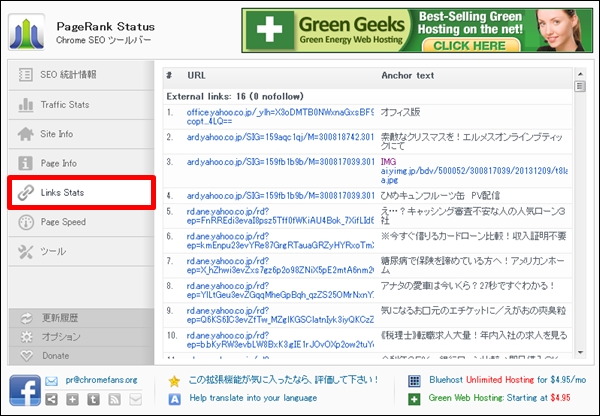
Task: Open the ツール tab
Action: pyautogui.click(x=81, y=251)
